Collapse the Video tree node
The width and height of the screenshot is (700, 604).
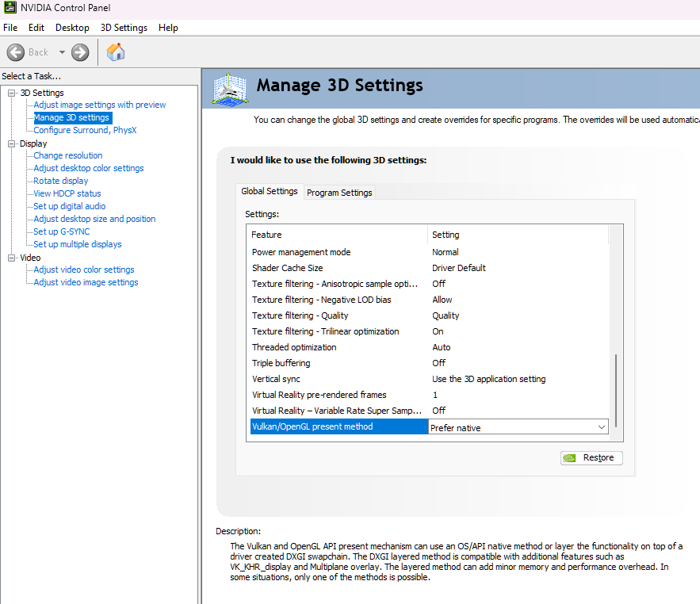[x=12, y=258]
